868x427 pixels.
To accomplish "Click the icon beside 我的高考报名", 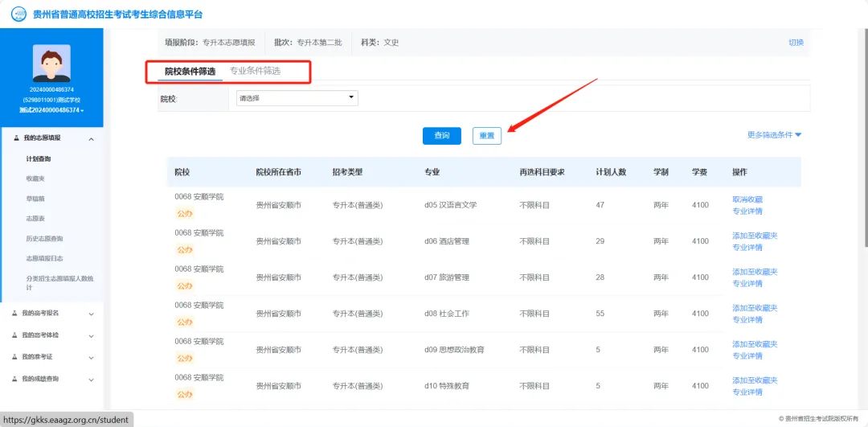I will point(16,313).
